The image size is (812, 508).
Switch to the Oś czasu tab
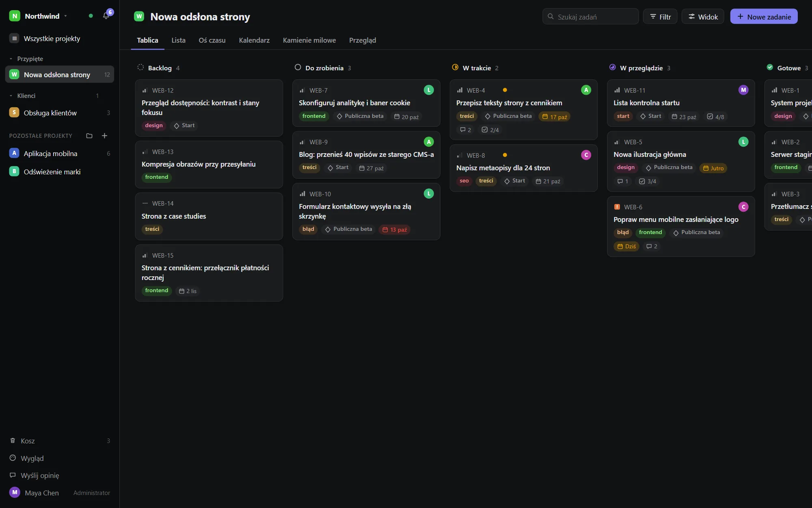point(212,40)
